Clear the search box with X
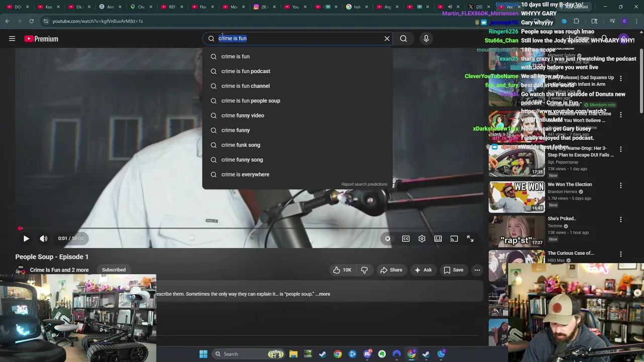Screen dimensions: 644x362 387,39
